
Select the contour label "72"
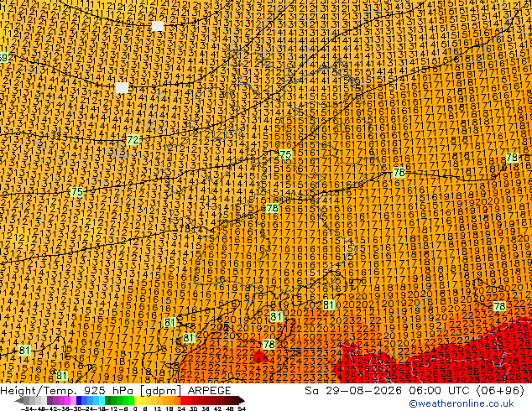[x=133, y=139]
